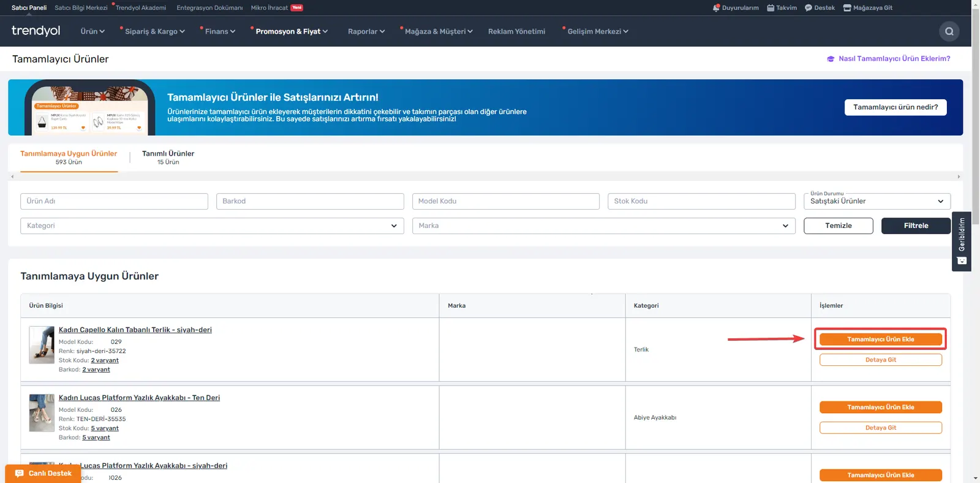Click the Filtrele button
980x483 pixels.
point(916,226)
